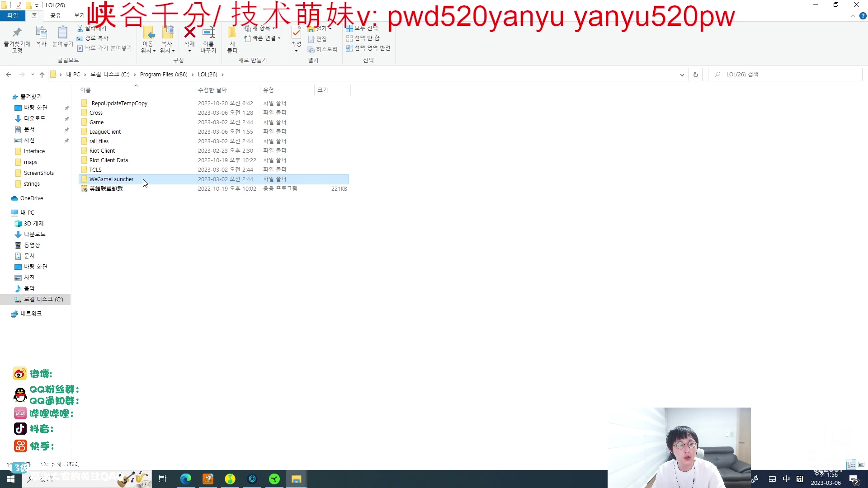Switch to the Home (홈) ribbon tab

34,15
